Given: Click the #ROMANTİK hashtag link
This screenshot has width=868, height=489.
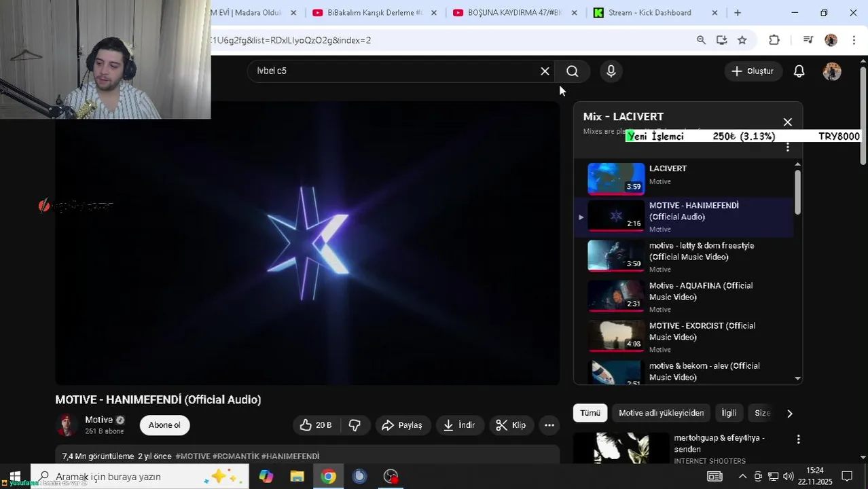Looking at the screenshot, I should (236, 456).
